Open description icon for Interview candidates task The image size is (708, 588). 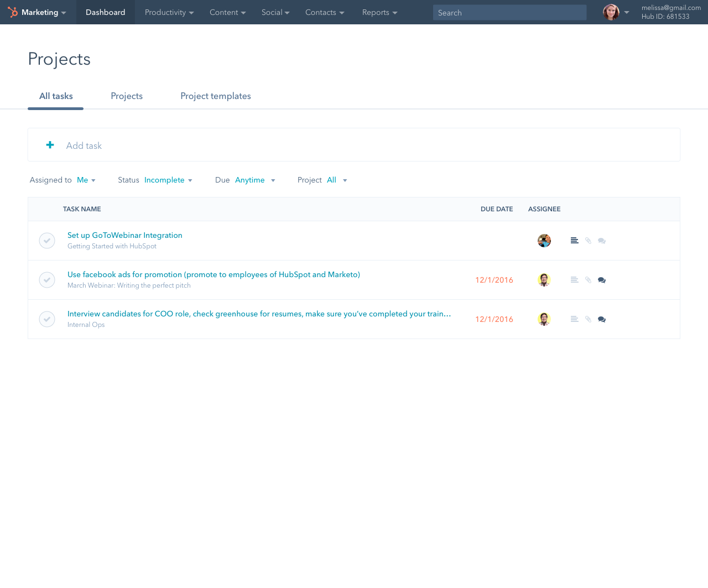[575, 319]
